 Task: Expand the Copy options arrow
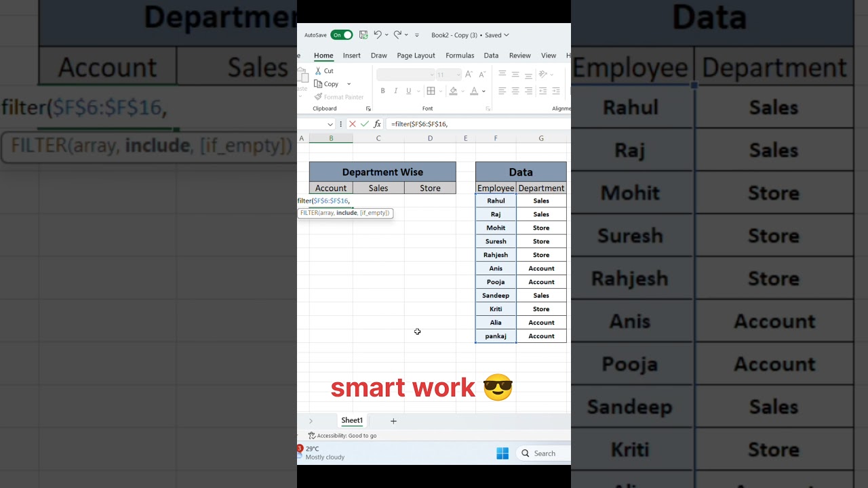pyautogui.click(x=349, y=84)
